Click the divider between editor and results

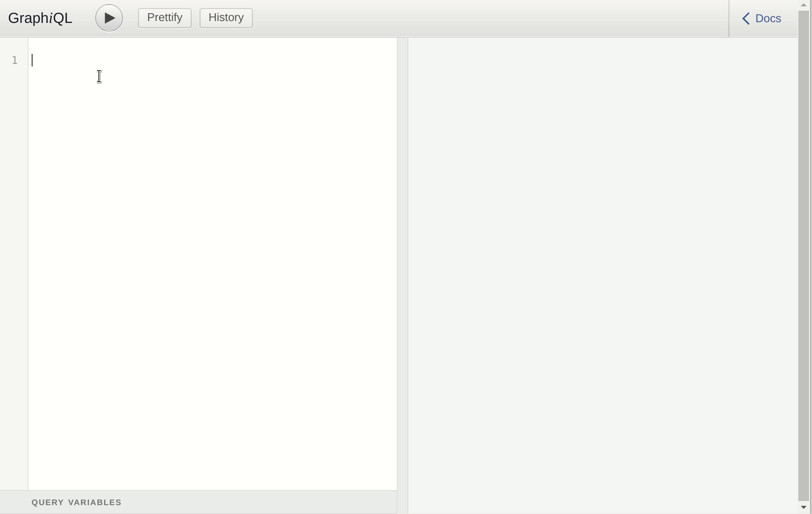402,258
